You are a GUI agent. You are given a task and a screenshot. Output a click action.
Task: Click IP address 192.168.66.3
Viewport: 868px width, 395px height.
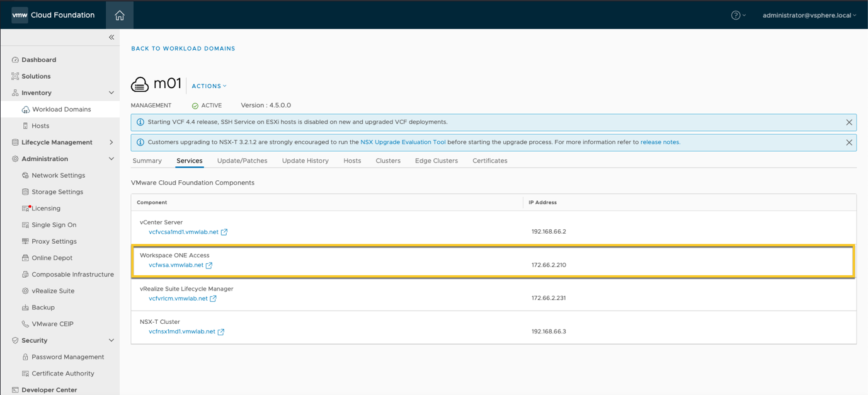pos(549,331)
